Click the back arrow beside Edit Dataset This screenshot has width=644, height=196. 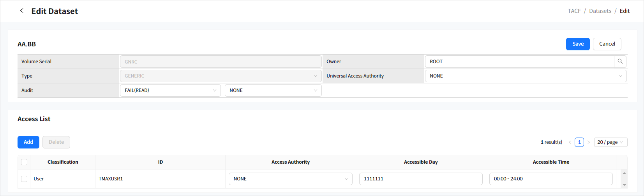click(x=22, y=11)
